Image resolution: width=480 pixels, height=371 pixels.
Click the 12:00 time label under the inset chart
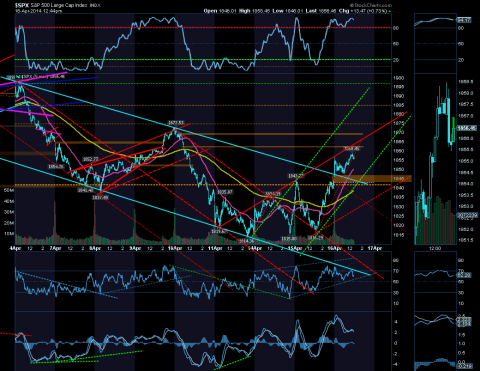tap(435, 248)
